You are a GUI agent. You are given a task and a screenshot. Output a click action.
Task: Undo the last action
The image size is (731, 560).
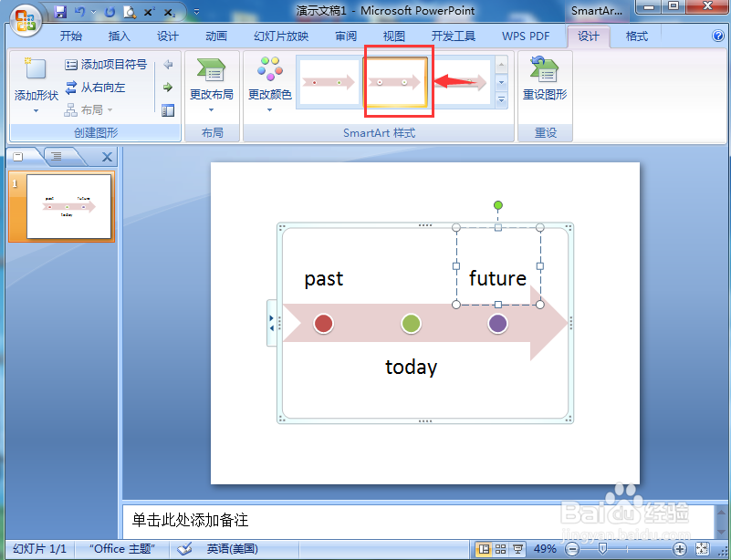pyautogui.click(x=79, y=12)
